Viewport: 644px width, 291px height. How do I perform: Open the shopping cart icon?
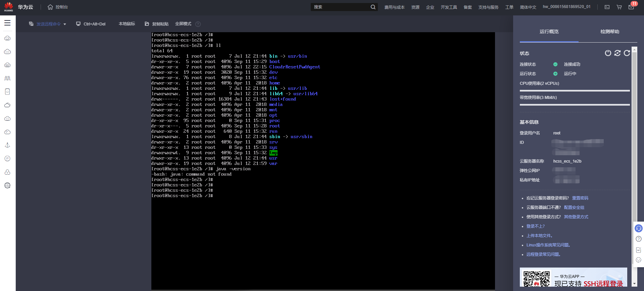coord(619,7)
